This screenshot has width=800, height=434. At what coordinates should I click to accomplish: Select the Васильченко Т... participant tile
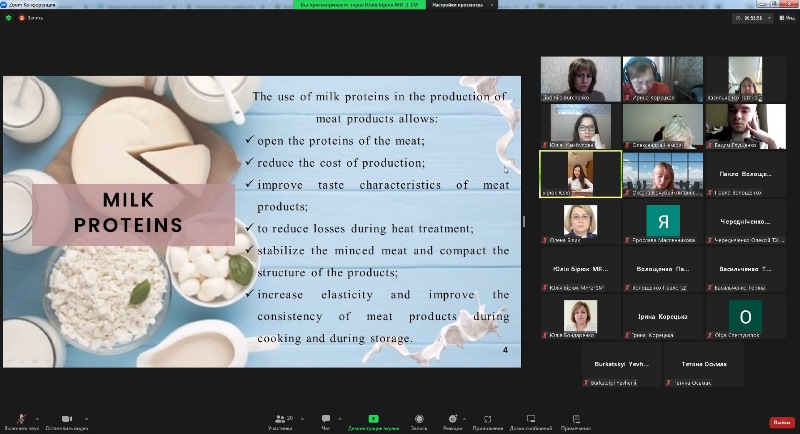745,269
